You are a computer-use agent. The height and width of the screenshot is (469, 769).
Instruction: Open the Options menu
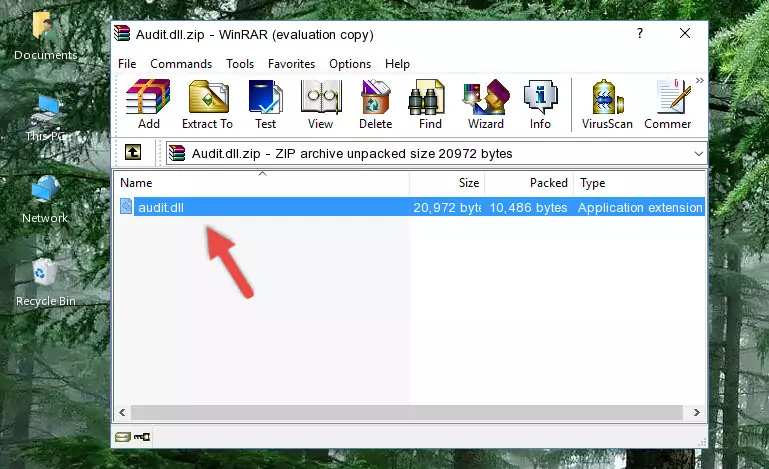click(350, 64)
